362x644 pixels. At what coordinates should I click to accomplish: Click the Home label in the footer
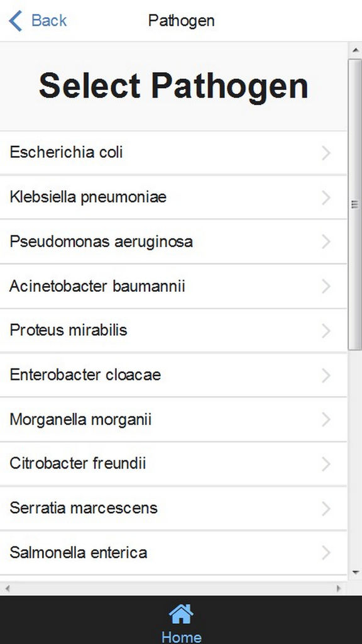181,636
